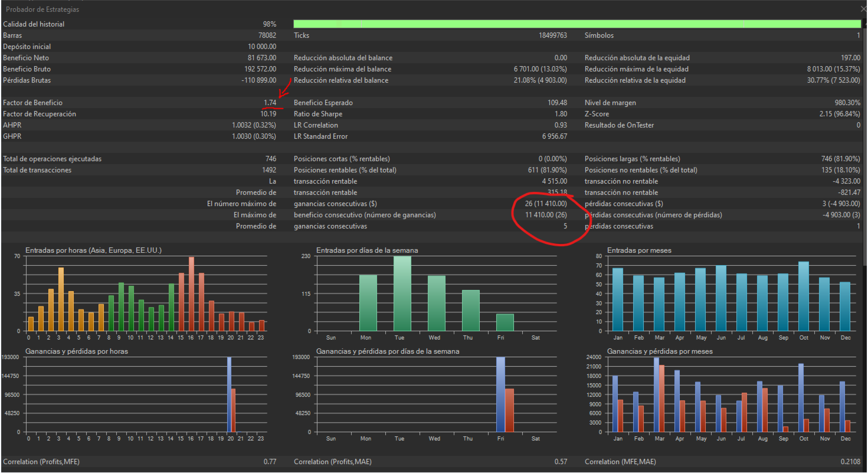Viewport: 868px width, 473px height.
Task: Select the Calidad del historial 98% value
Action: (x=270, y=24)
